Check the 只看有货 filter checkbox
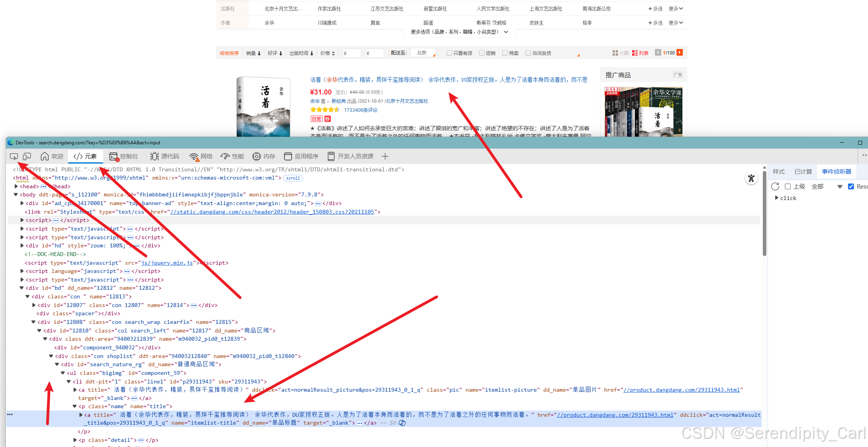 pyautogui.click(x=449, y=53)
